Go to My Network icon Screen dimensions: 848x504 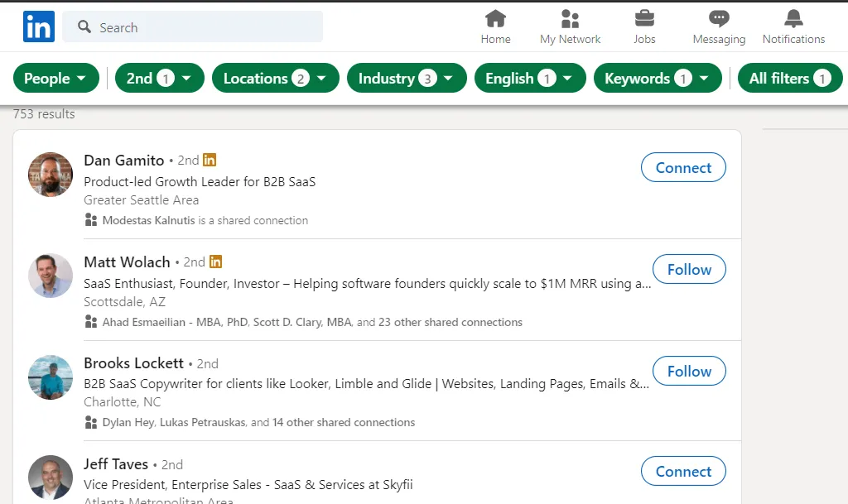click(570, 19)
